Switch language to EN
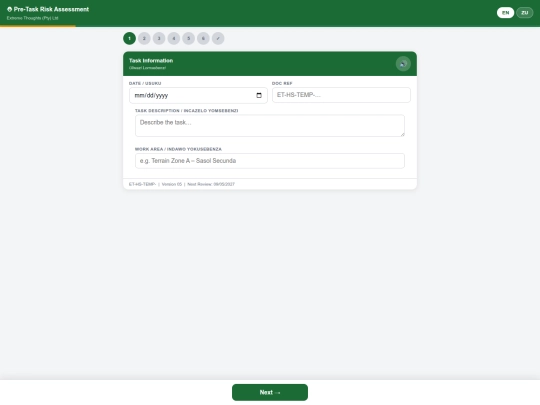 click(505, 13)
